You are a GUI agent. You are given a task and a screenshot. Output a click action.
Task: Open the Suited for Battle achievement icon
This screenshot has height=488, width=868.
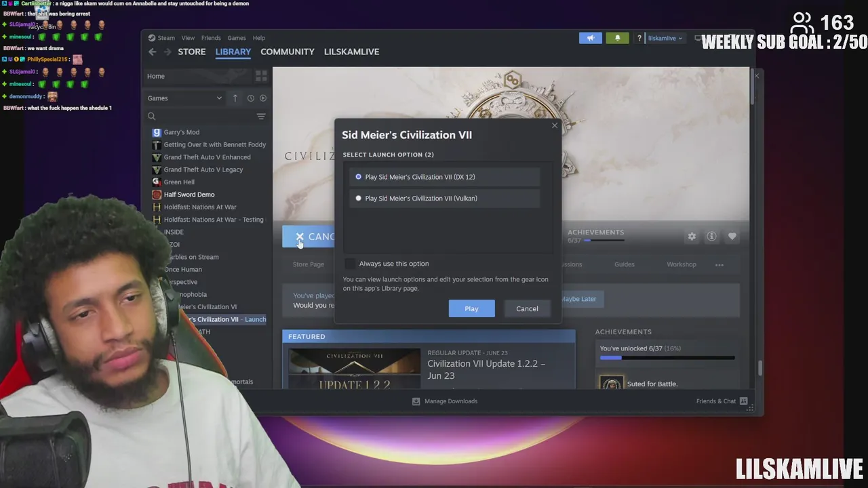pyautogui.click(x=611, y=383)
